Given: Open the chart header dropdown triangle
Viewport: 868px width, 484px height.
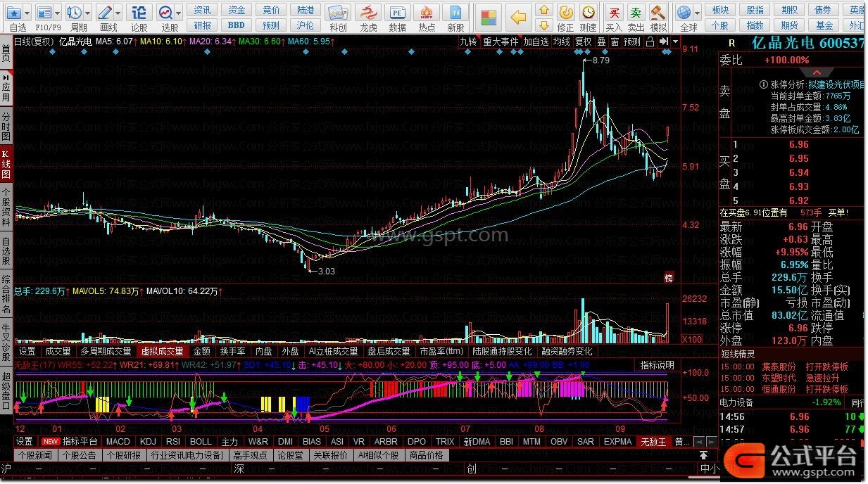Looking at the screenshot, I should click(x=675, y=42).
